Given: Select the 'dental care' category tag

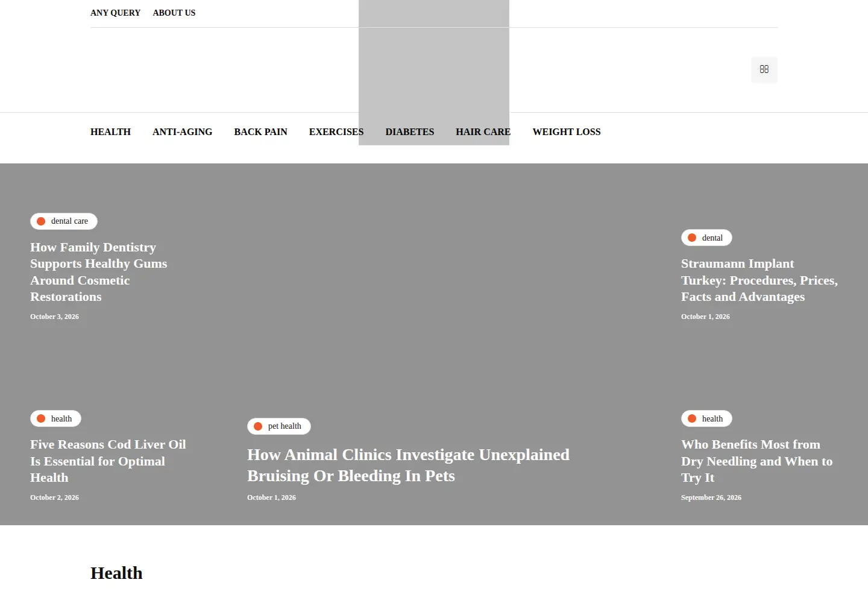Looking at the screenshot, I should pos(64,221).
